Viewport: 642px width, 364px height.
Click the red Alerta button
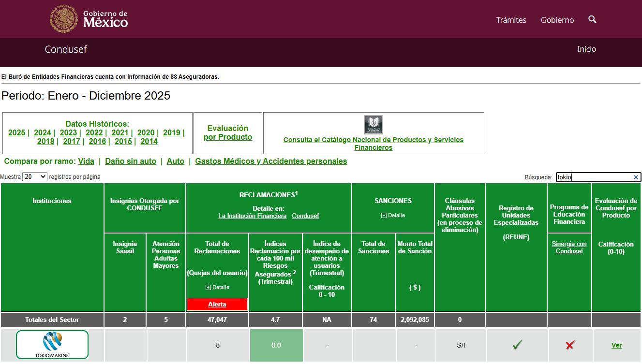tap(217, 304)
